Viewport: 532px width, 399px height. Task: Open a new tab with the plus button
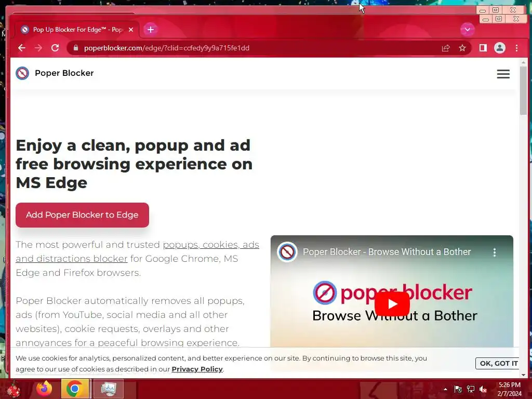pyautogui.click(x=151, y=30)
